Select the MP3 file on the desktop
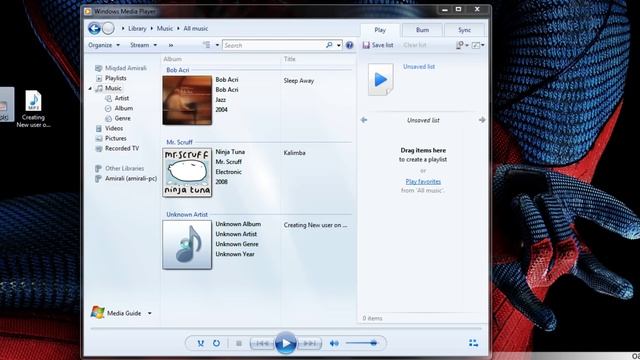Image resolution: width=640 pixels, height=360 pixels. (33, 109)
